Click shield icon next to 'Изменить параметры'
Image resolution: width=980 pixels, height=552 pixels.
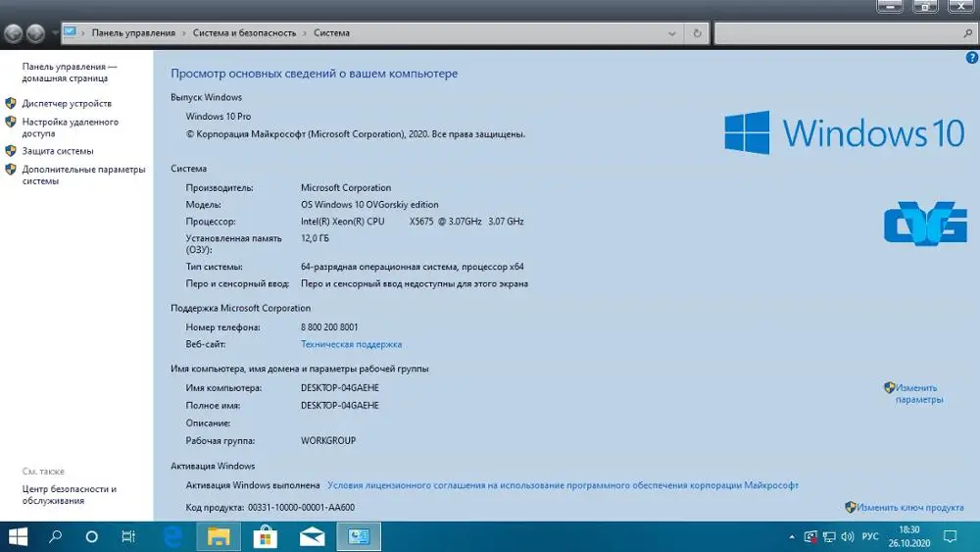[x=890, y=387]
